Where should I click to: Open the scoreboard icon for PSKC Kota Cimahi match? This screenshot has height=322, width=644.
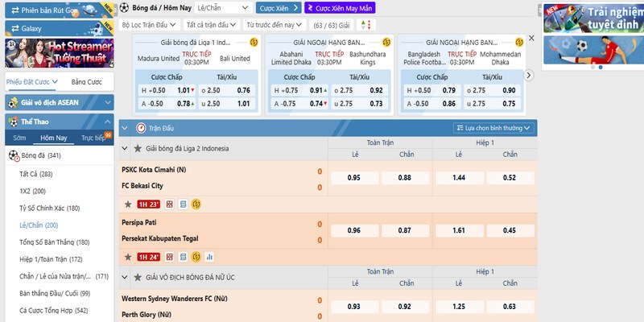(183, 204)
